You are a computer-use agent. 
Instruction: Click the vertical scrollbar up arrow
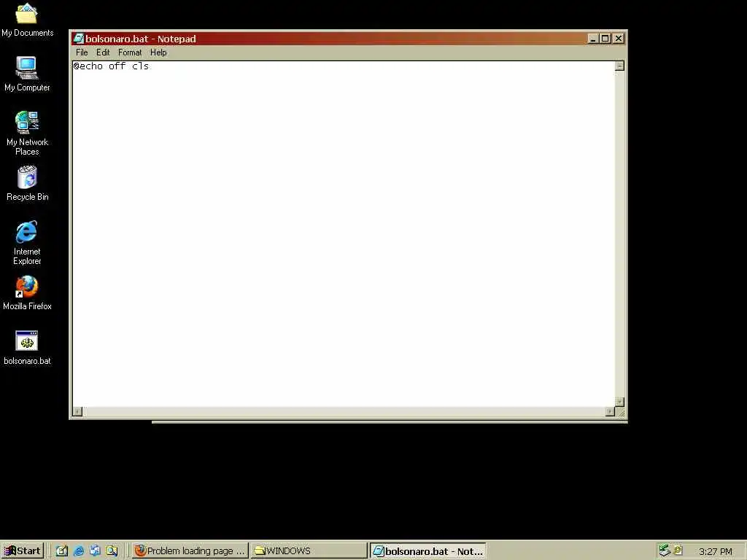619,66
